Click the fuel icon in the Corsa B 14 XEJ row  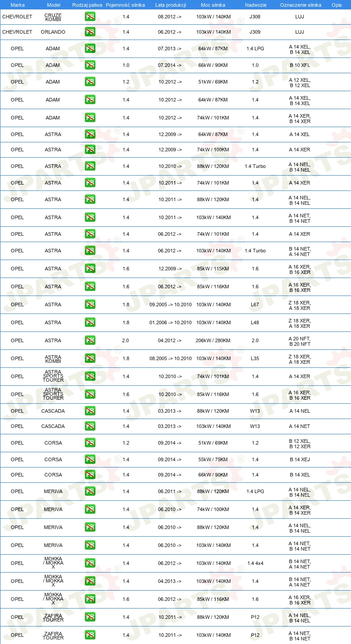[x=90, y=459]
